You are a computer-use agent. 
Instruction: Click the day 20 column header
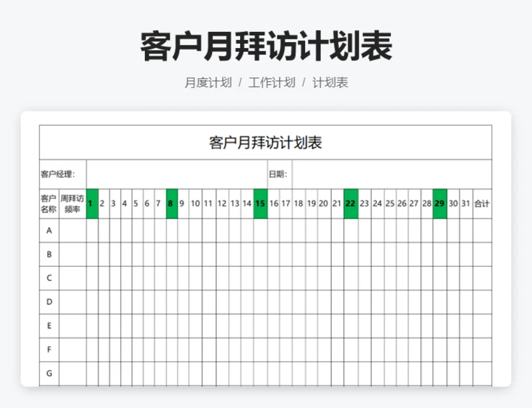click(324, 204)
